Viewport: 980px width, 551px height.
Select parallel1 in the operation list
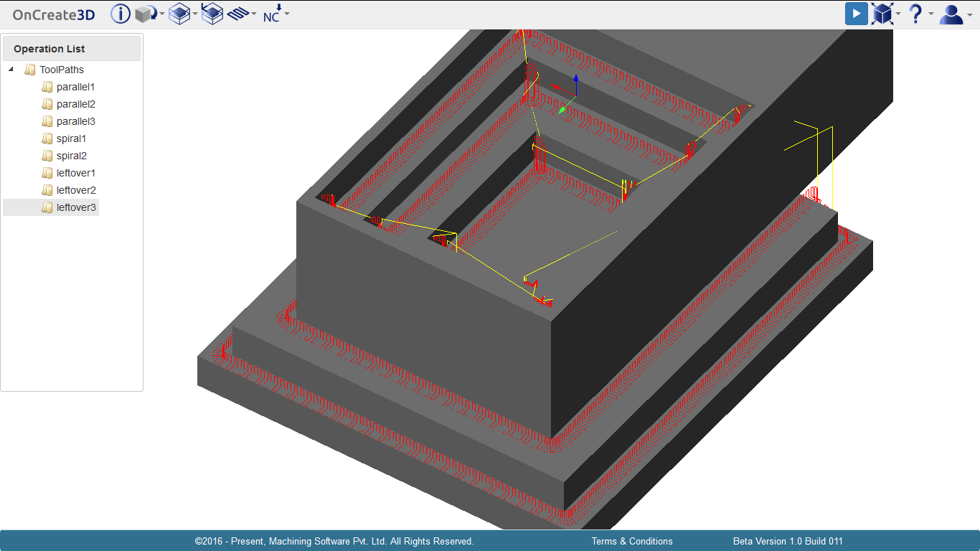coord(75,87)
